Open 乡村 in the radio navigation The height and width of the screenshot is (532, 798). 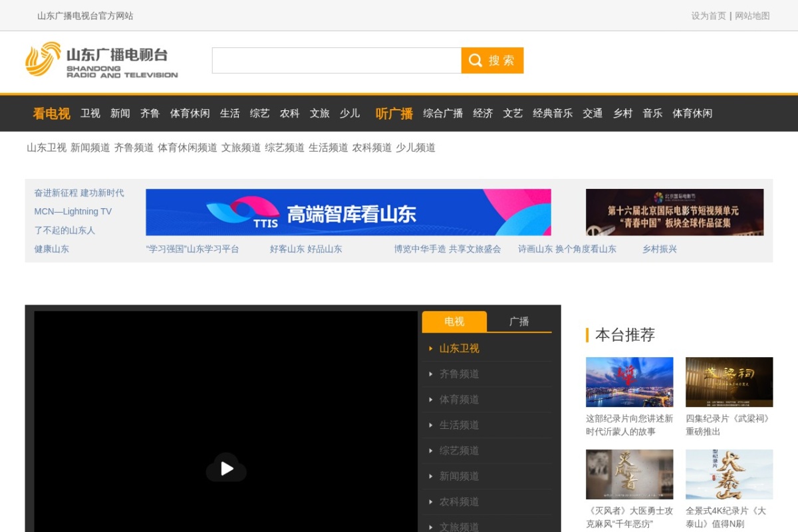point(622,114)
